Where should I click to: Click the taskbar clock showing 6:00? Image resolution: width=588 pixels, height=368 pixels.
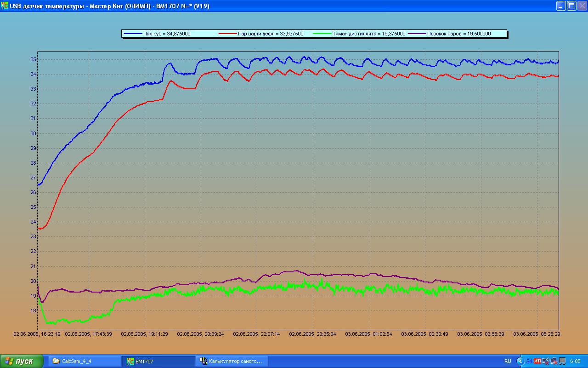pyautogui.click(x=575, y=361)
